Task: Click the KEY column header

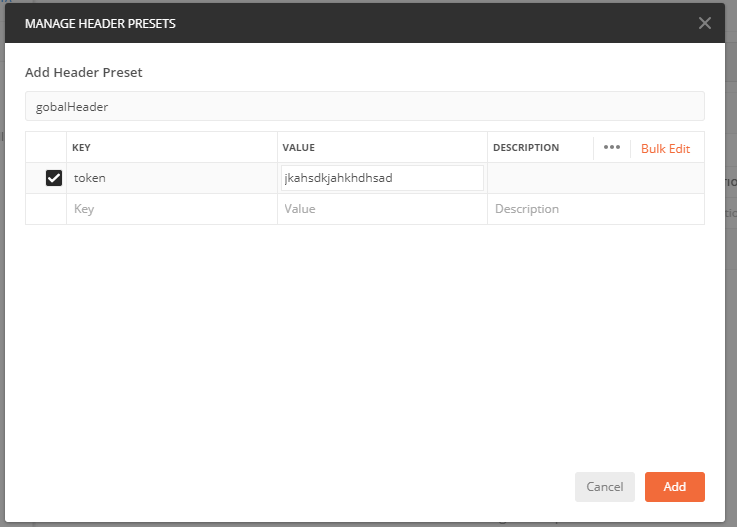Action: (82, 148)
